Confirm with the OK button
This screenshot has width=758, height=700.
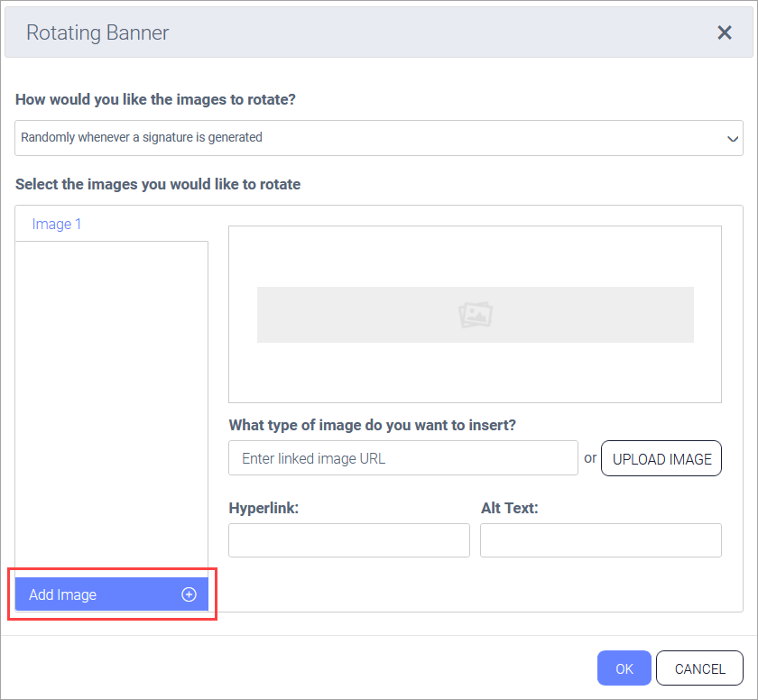(624, 668)
